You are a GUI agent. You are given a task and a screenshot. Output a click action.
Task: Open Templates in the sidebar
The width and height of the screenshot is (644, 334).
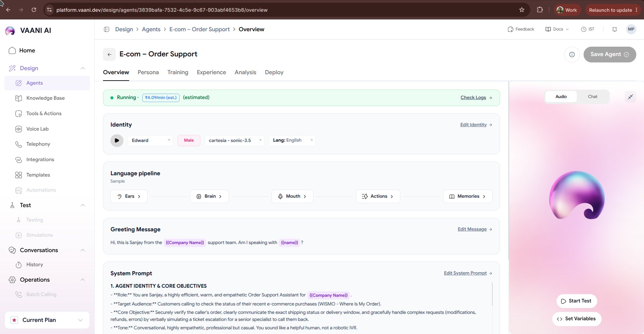point(47,175)
